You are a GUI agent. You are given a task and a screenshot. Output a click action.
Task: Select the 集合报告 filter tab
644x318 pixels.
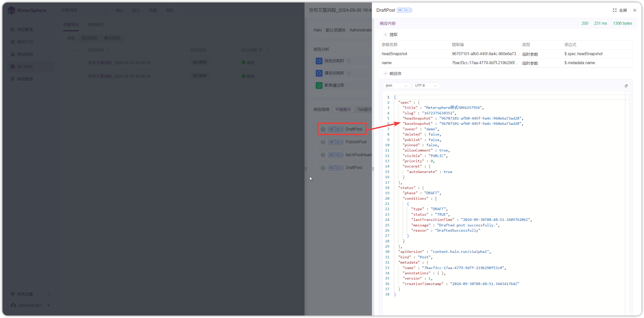(x=112, y=38)
